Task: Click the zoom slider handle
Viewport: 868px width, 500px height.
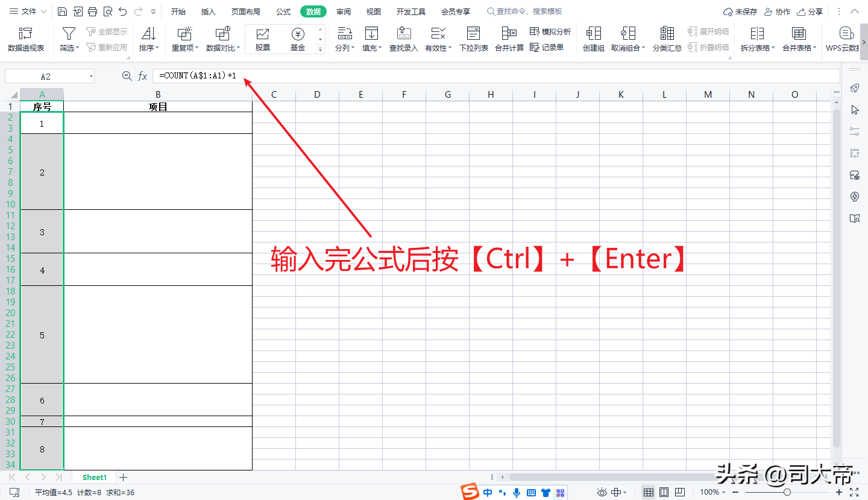Action: point(787,492)
